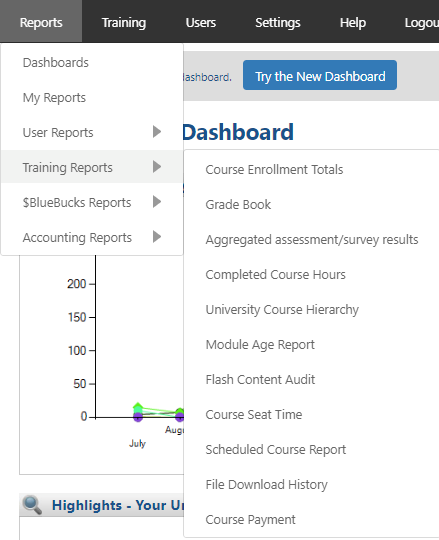Image resolution: width=439 pixels, height=540 pixels.
Task: Click the Highlights magnifying glass icon
Action: click(x=32, y=505)
